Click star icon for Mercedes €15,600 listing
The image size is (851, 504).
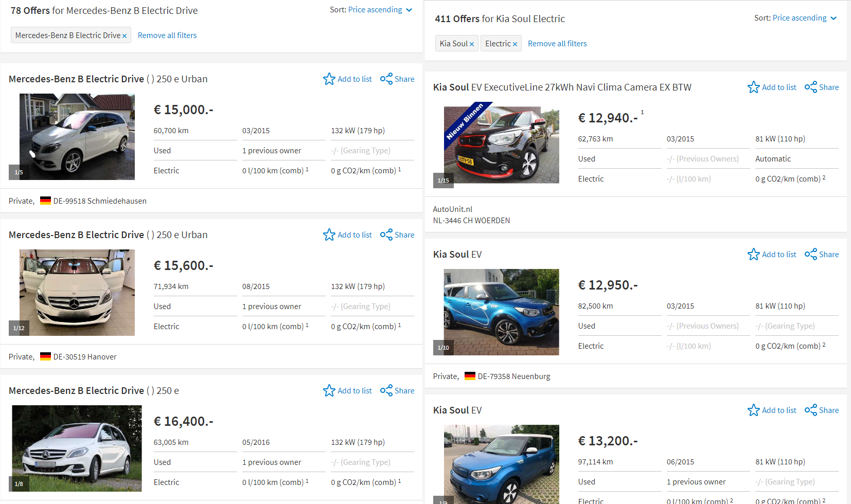pos(329,235)
